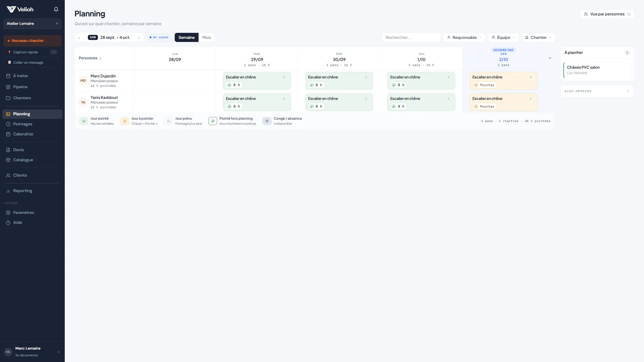Switch to Semaine view
The width and height of the screenshot is (644, 362).
pyautogui.click(x=186, y=38)
